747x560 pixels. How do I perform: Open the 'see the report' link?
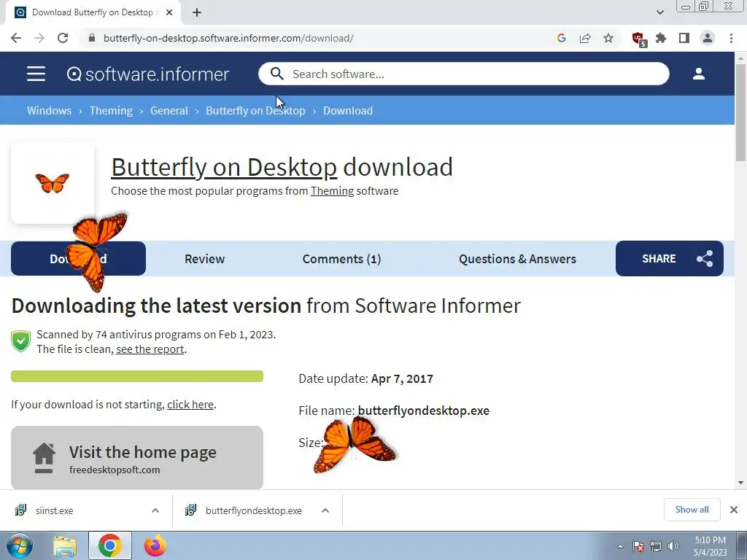tap(150, 349)
